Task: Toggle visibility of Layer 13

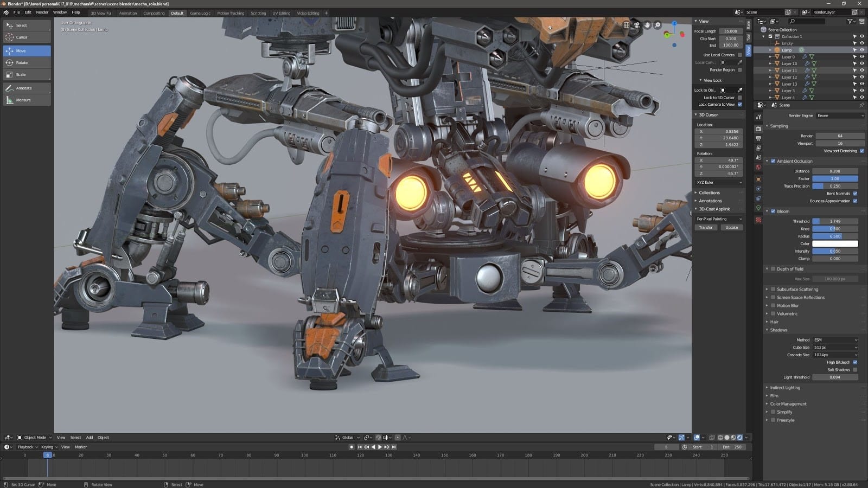Action: [862, 84]
